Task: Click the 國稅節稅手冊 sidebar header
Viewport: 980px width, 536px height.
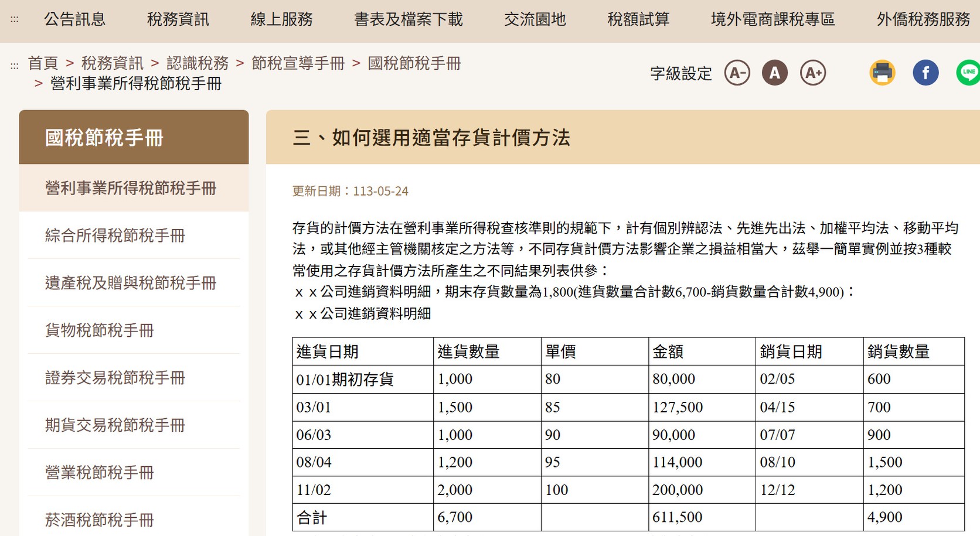Action: coord(134,138)
